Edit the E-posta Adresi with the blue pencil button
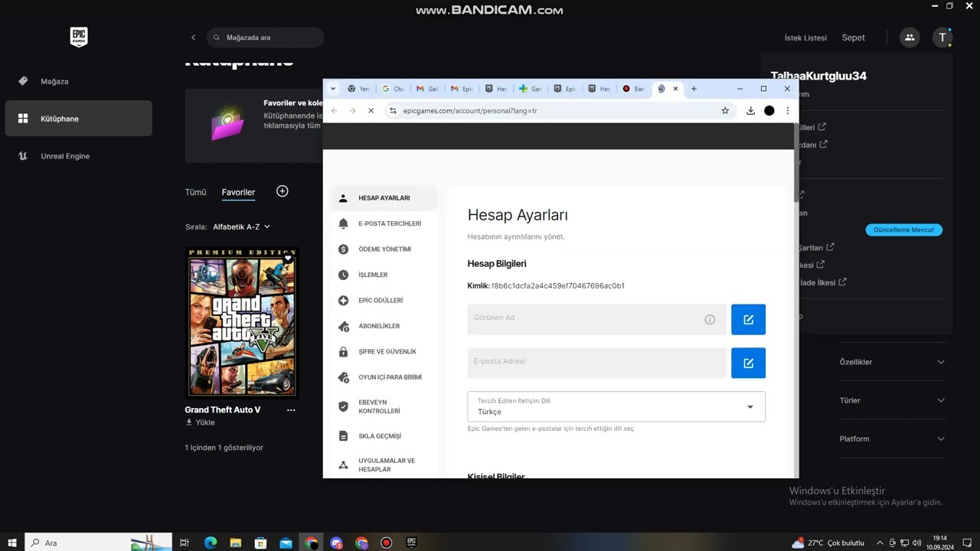 click(748, 363)
